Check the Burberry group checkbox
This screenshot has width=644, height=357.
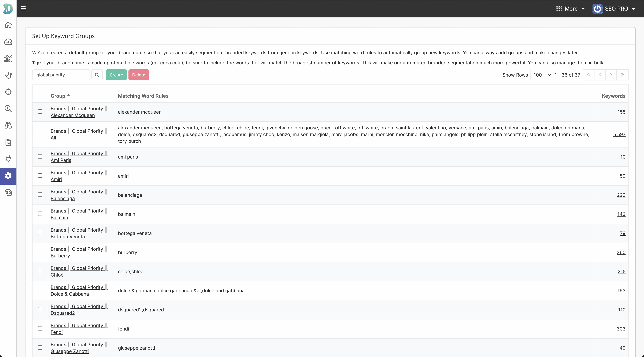[40, 252]
